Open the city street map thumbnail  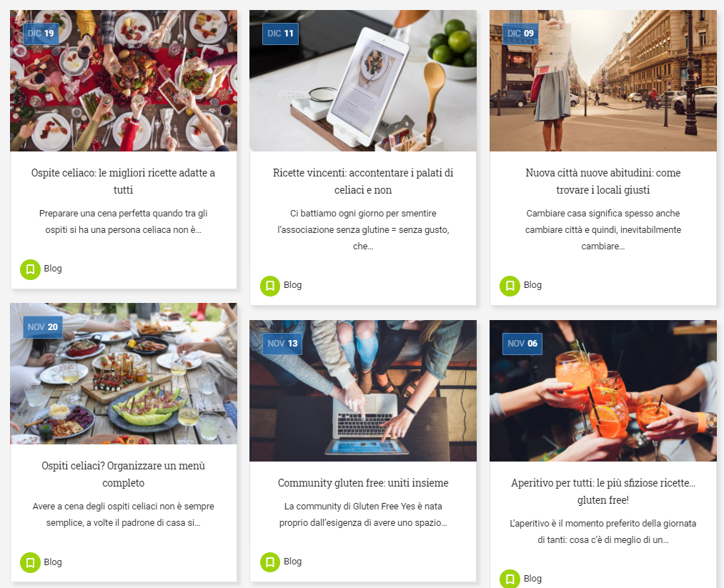(x=603, y=81)
